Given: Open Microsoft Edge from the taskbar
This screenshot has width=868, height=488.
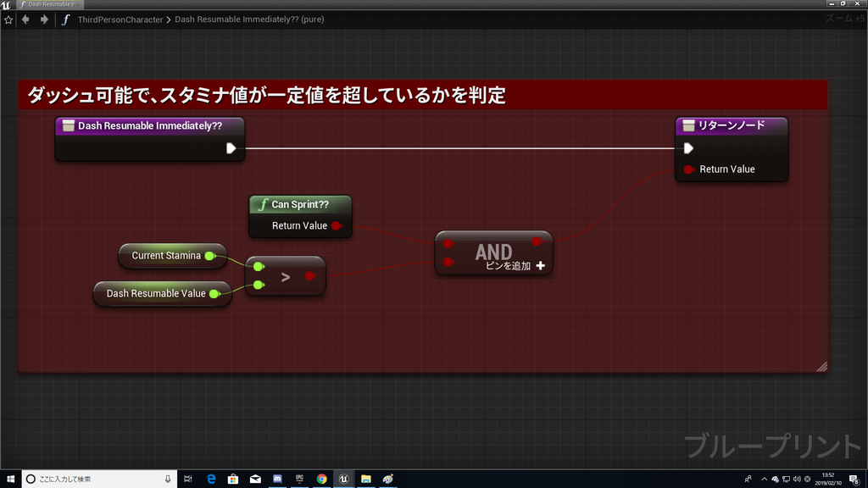Looking at the screenshot, I should point(211,479).
